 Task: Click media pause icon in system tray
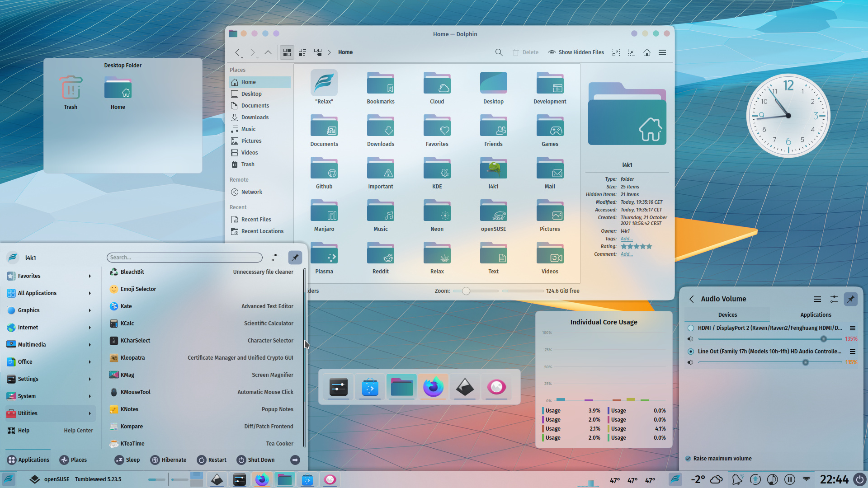coord(790,479)
